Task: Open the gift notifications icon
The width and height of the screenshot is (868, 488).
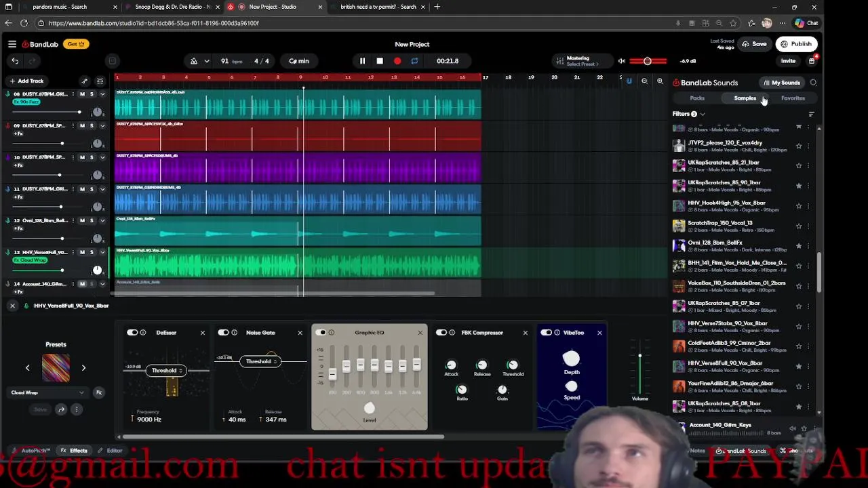Action: click(x=812, y=61)
